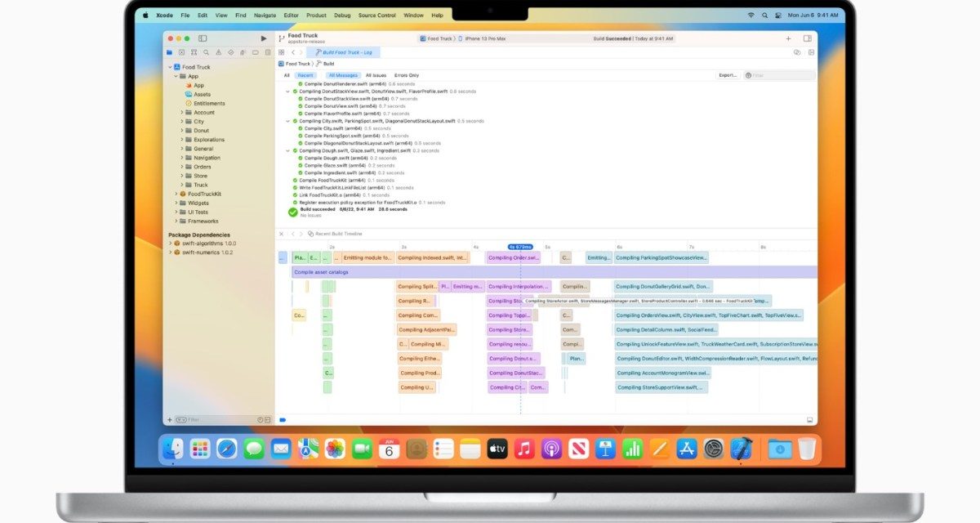Click the Run button in the toolbar

pyautogui.click(x=263, y=38)
